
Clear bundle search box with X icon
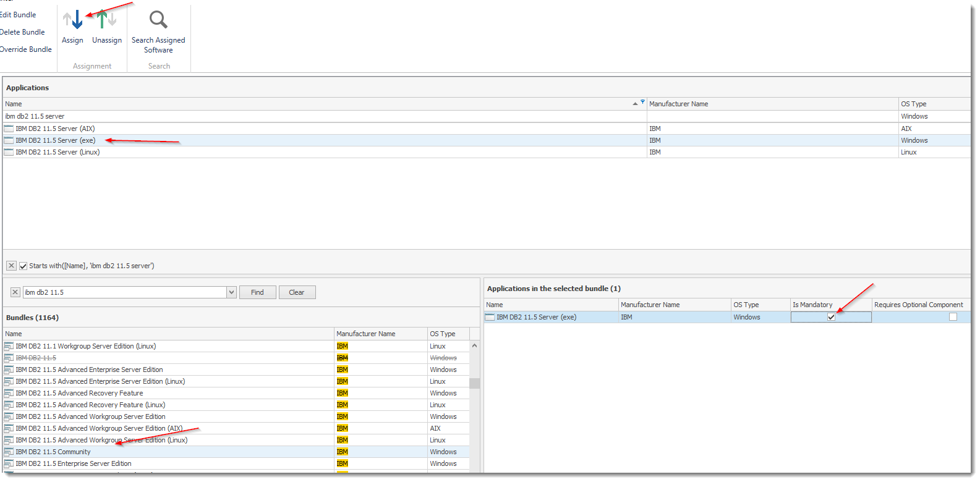(x=15, y=292)
